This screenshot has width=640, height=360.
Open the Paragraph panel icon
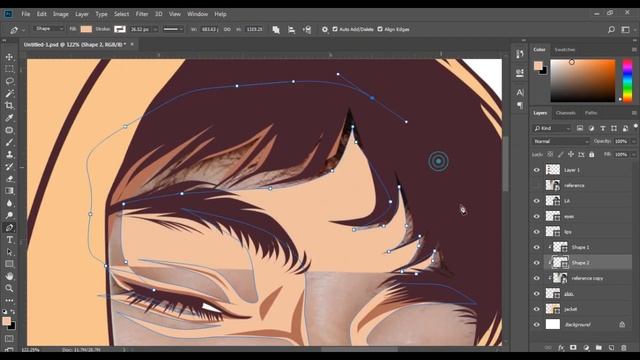point(520,106)
